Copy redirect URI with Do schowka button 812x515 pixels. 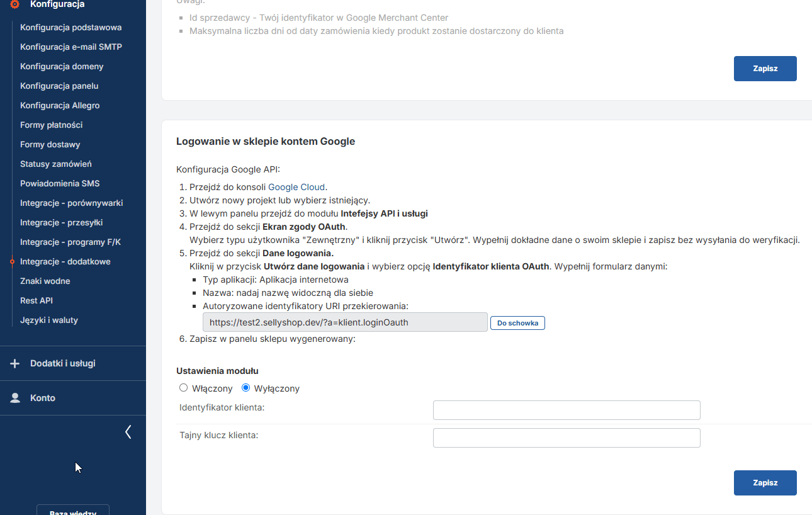pyautogui.click(x=517, y=323)
